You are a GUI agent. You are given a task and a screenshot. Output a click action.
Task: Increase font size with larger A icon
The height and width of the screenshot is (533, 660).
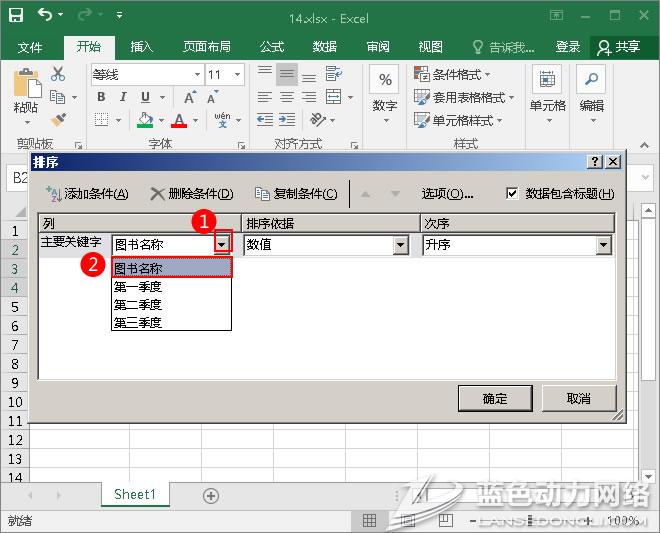tap(190, 97)
